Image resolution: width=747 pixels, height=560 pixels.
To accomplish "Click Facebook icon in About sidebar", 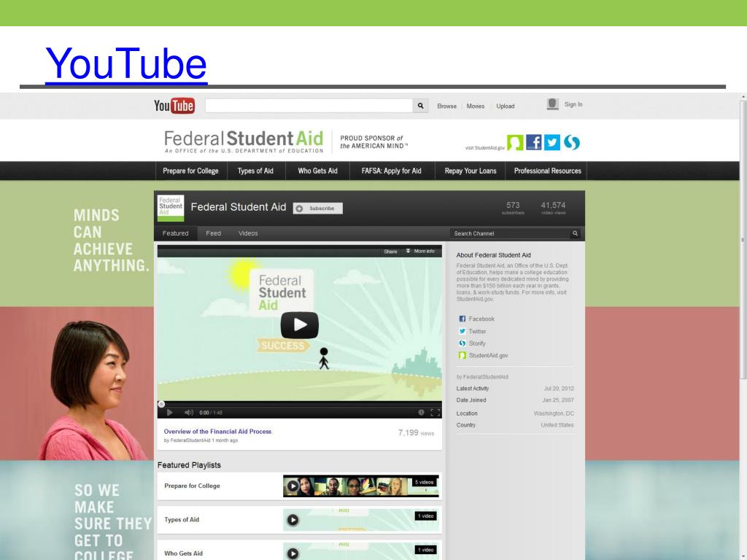I will tap(462, 319).
